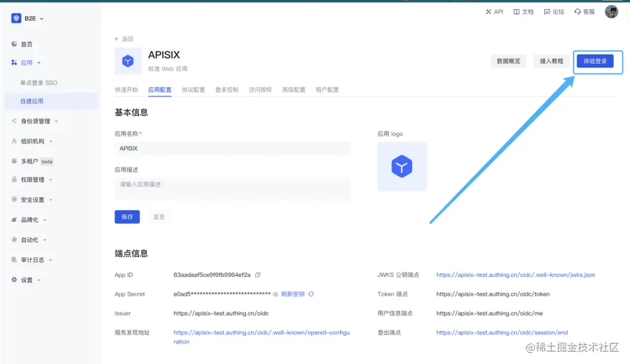This screenshot has height=364, width=630.
Task: Open 客服 support link in header
Action: [x=584, y=12]
